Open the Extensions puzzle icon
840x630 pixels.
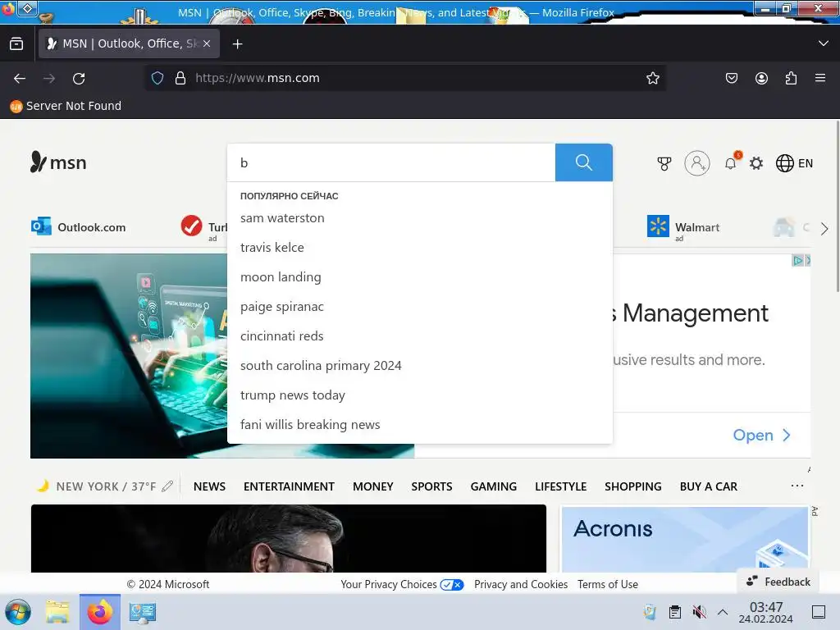pos(791,78)
